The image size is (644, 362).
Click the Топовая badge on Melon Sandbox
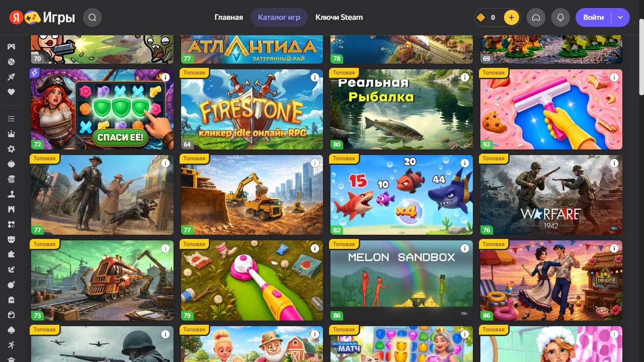coord(344,244)
